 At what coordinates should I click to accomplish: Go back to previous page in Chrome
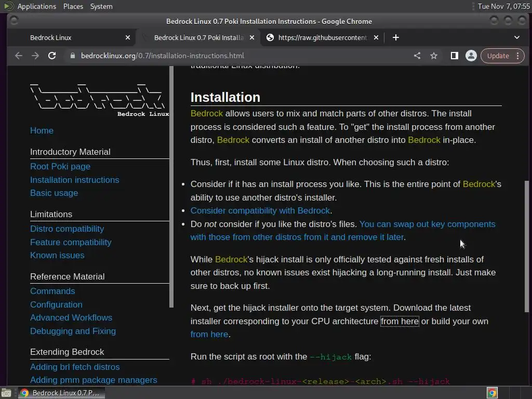click(x=19, y=56)
